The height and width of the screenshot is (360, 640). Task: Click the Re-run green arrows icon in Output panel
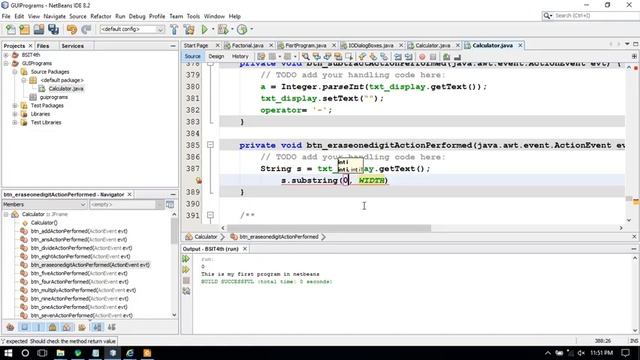tap(186, 259)
